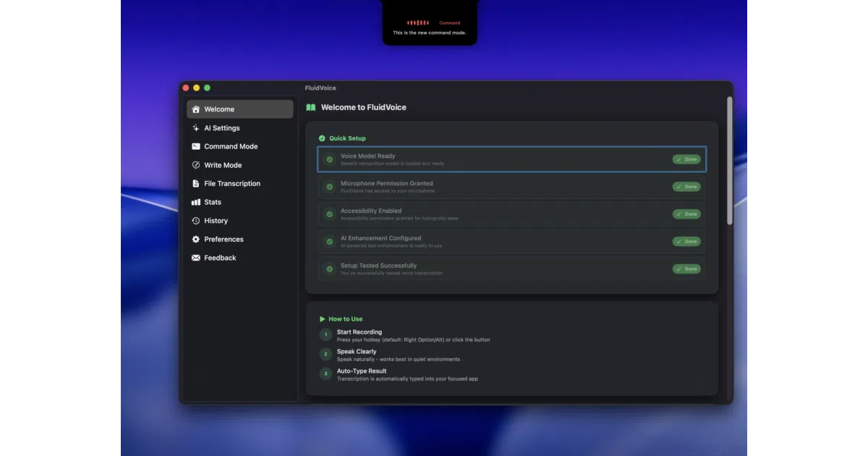Click the Welcome to FluidVoice heading
Screen dimensions: 868x456
(364, 107)
